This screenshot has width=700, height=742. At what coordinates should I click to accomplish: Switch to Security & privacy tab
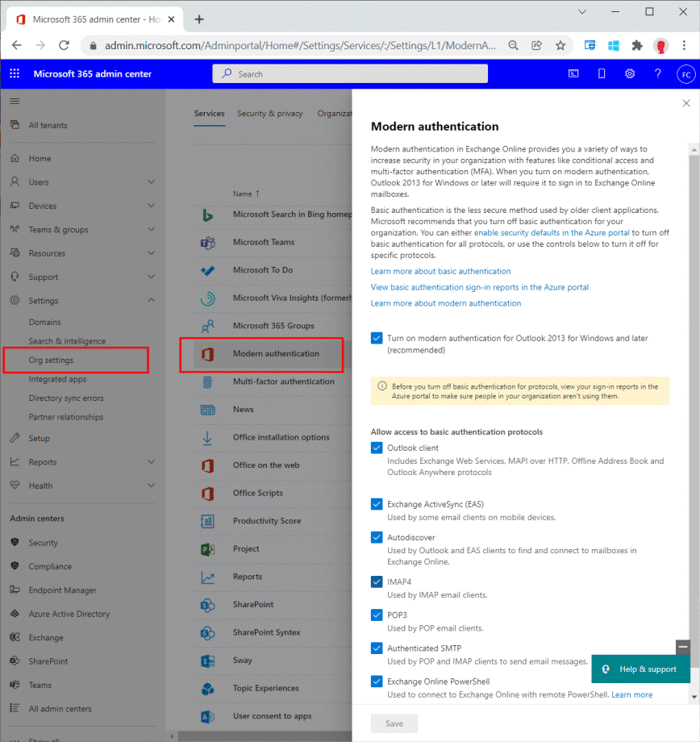[x=270, y=113]
